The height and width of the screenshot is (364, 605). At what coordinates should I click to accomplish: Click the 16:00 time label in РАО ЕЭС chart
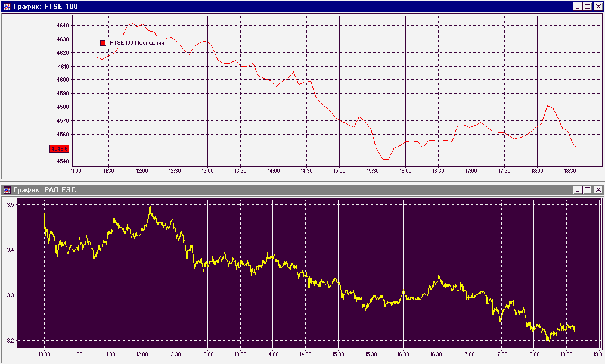click(x=403, y=354)
